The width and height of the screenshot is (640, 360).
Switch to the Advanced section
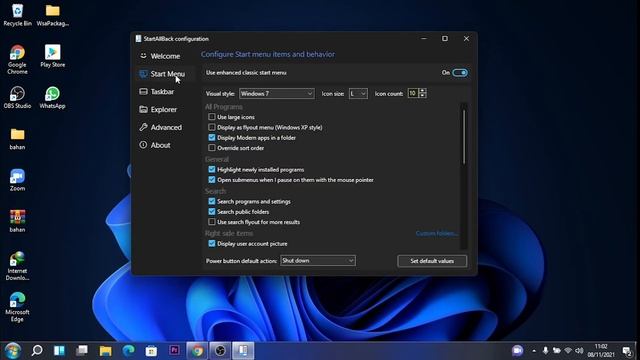click(x=161, y=127)
